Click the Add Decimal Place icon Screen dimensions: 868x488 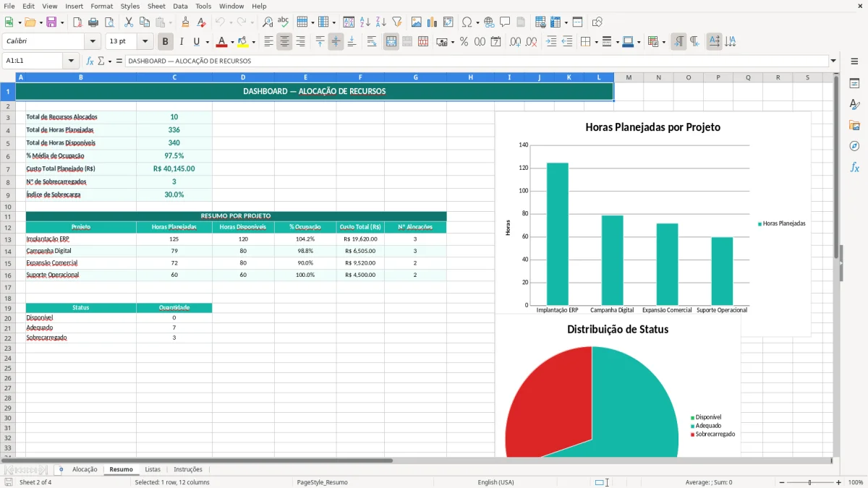pos(515,42)
